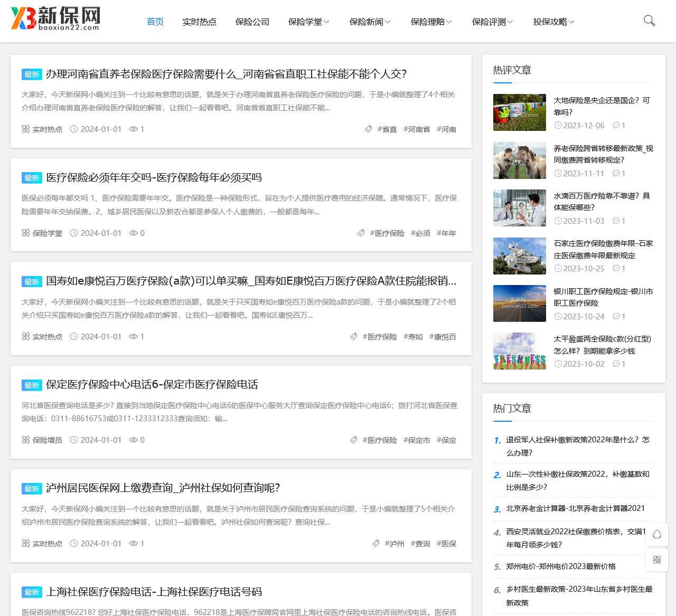Click the eye icon on 泸州居民医保 article

coord(134,543)
